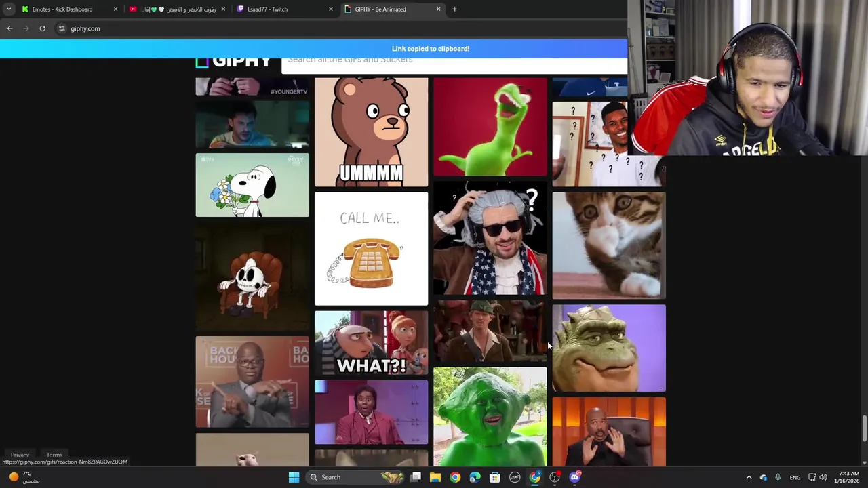Open the UMMMM bear GIF

pyautogui.click(x=371, y=132)
